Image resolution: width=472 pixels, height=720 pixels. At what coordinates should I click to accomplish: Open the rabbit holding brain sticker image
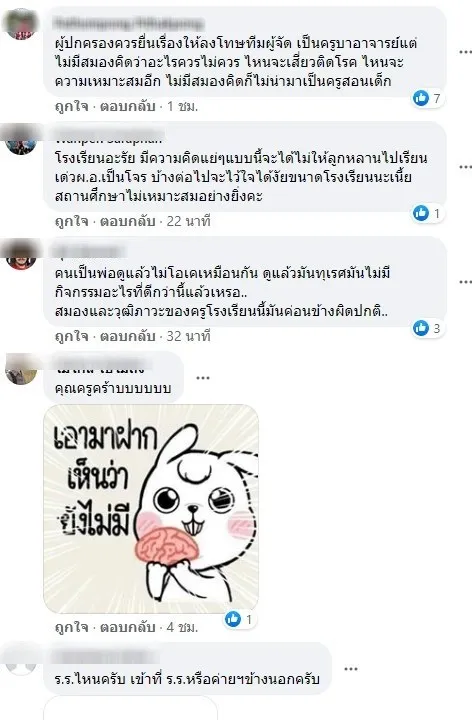pos(151,509)
